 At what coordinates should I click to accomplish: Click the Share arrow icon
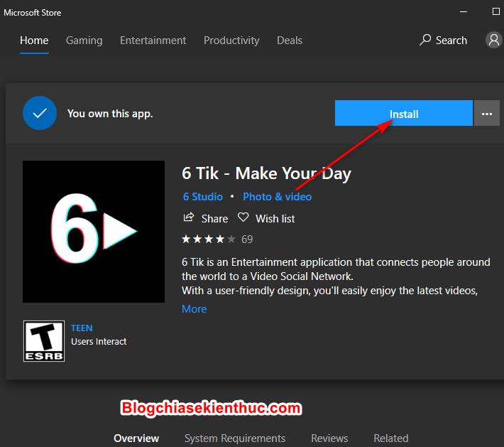(x=189, y=217)
